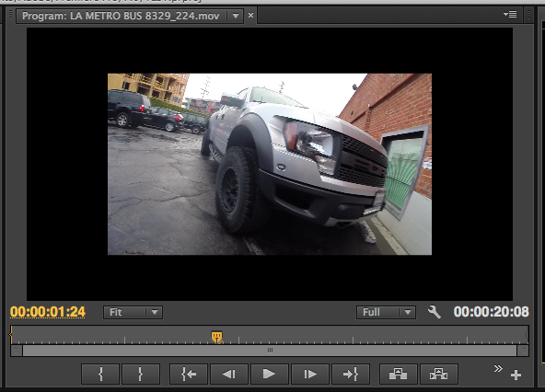
Task: Click the yellow playhead marker
Action: pyautogui.click(x=217, y=337)
